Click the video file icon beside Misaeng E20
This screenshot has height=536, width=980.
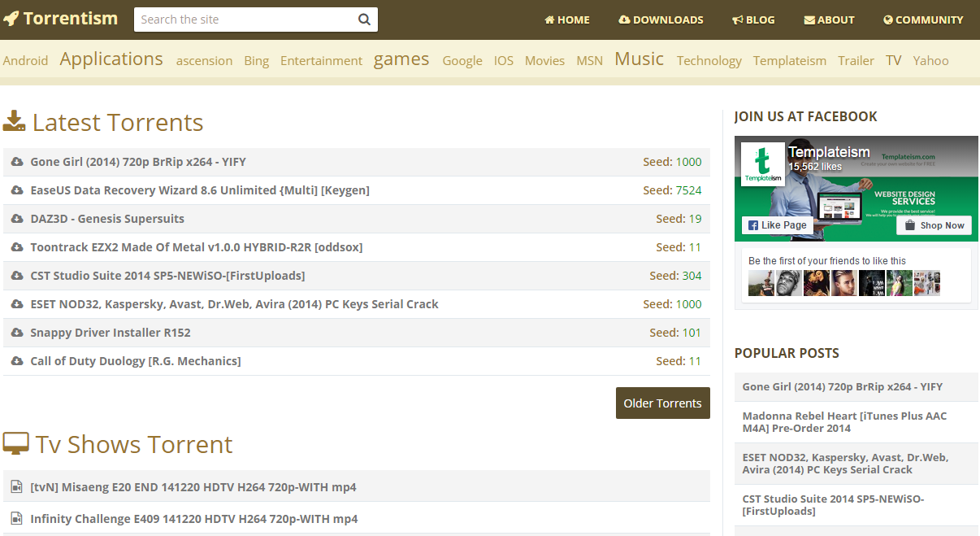[x=16, y=487]
